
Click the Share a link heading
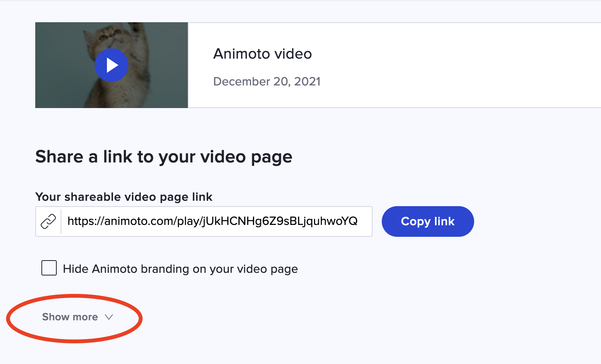tap(164, 157)
